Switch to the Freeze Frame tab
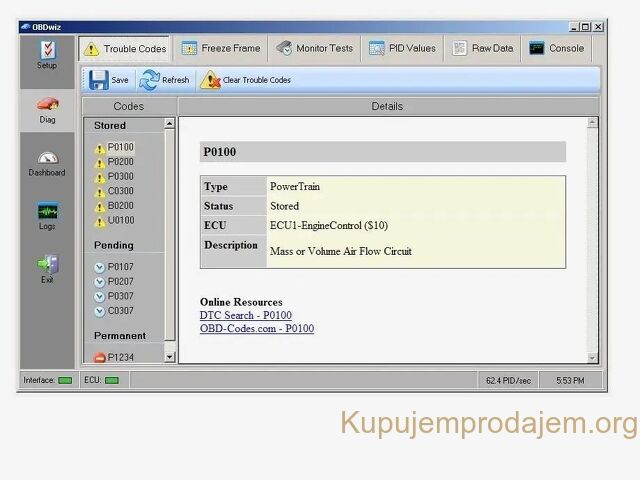Viewport: 640px width, 480px height. [x=220, y=48]
